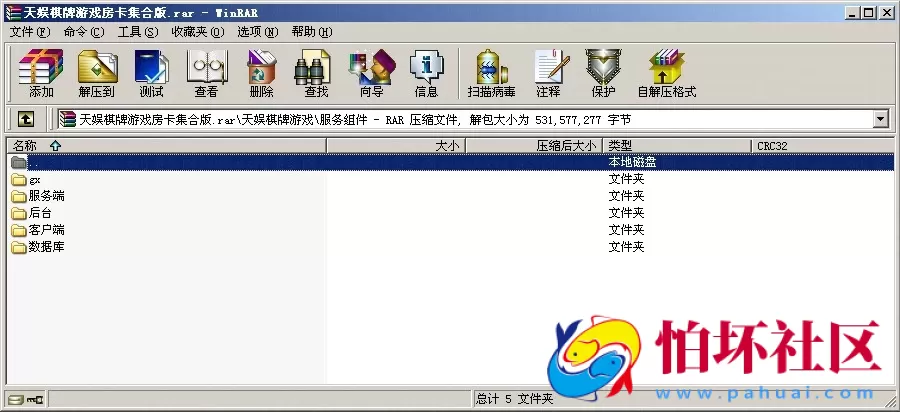Image resolution: width=900 pixels, height=412 pixels.
Task: Sort by 压缩后大小 column header
Action: click(x=534, y=146)
